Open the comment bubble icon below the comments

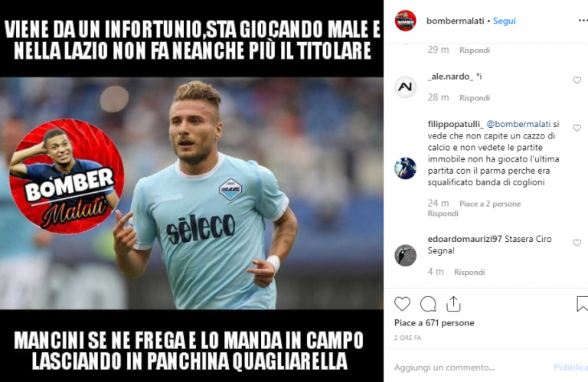pos(428,304)
